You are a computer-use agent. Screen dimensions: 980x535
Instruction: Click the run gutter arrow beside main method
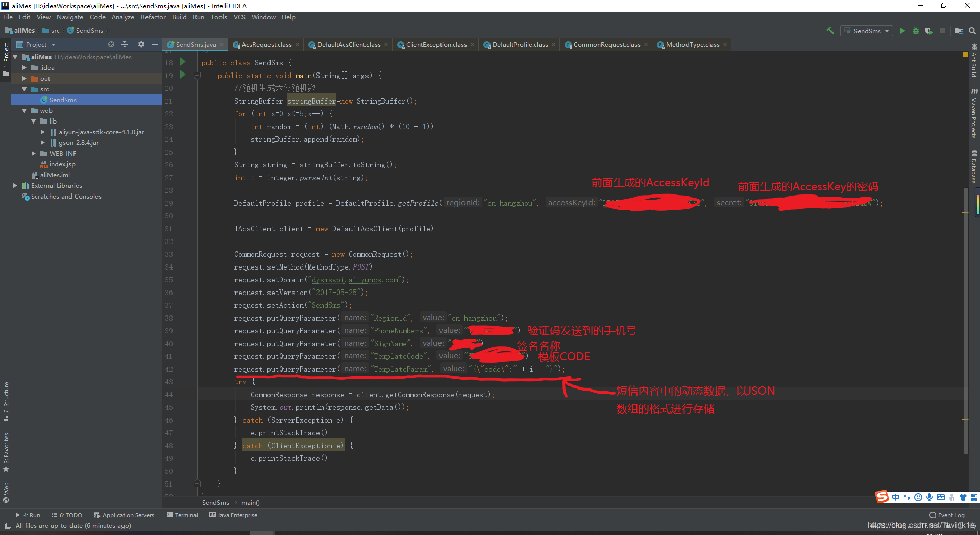[x=183, y=75]
